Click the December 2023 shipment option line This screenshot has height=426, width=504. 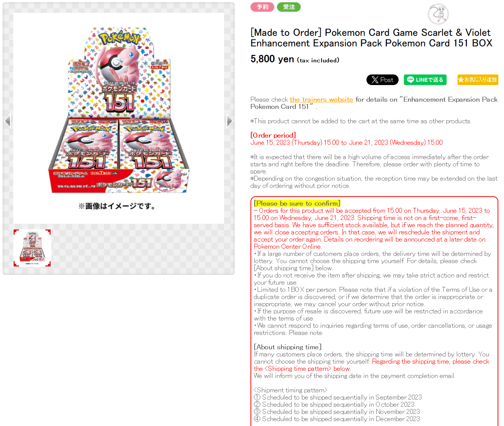coord(337,419)
